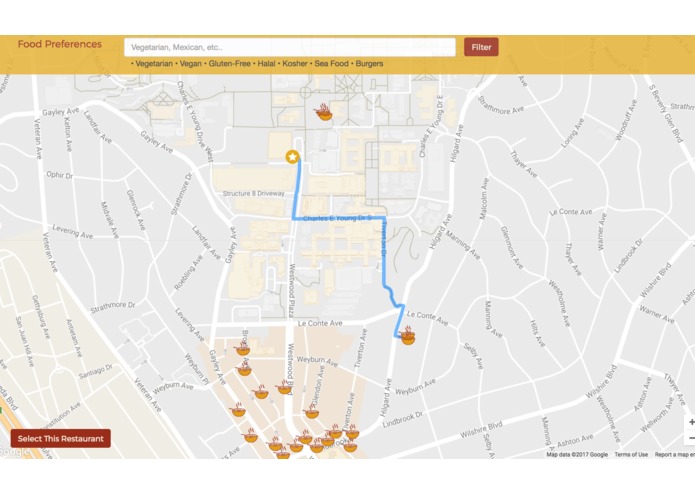Select restaurant icon at Broxton and Weyburn intersection
This screenshot has width=695, height=494.
point(244,369)
